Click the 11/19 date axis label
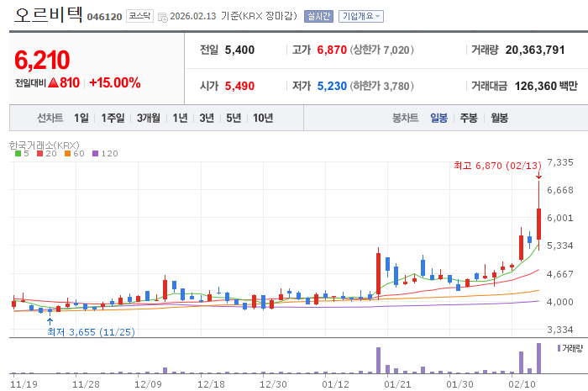Screen dimensions: 588x391 (x=24, y=384)
